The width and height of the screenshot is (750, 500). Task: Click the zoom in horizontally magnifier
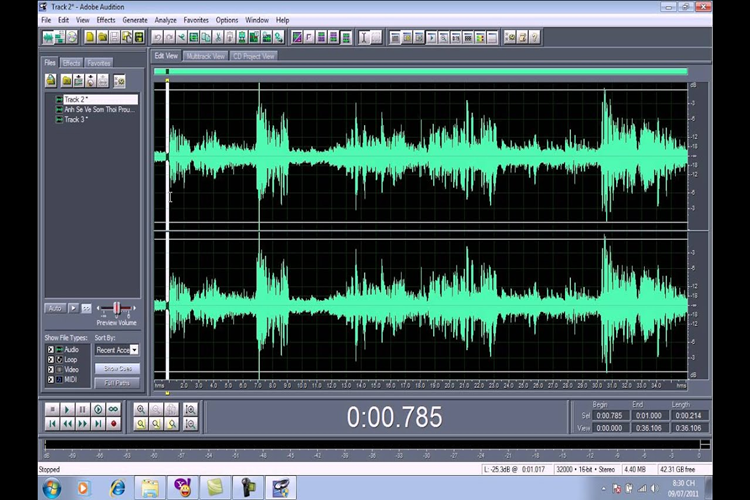tap(141, 410)
